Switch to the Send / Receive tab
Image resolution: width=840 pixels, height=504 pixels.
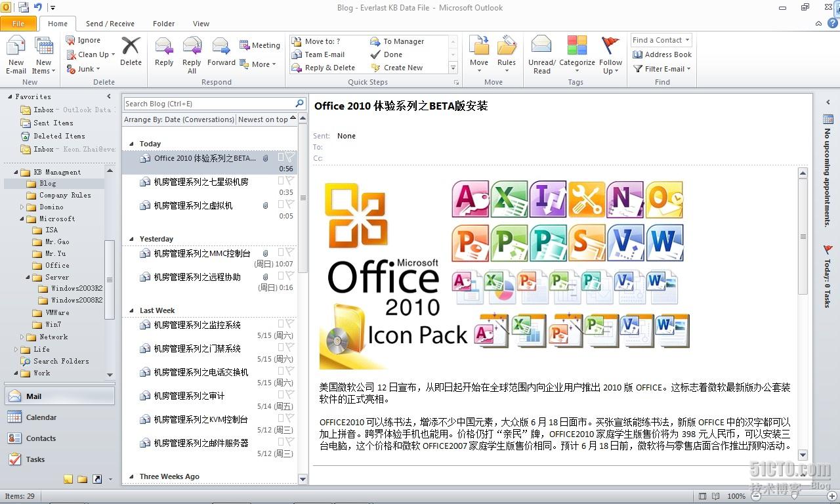110,24
